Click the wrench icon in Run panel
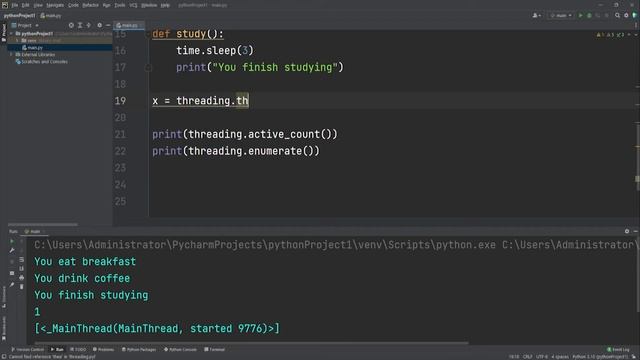640x360 pixels. pos(12,250)
